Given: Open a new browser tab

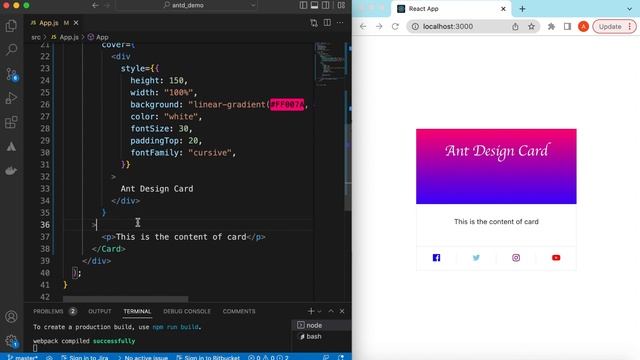Looking at the screenshot, I should 522,9.
